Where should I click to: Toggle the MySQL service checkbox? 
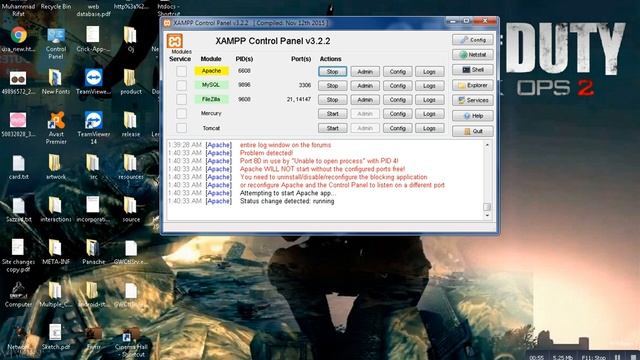click(181, 85)
